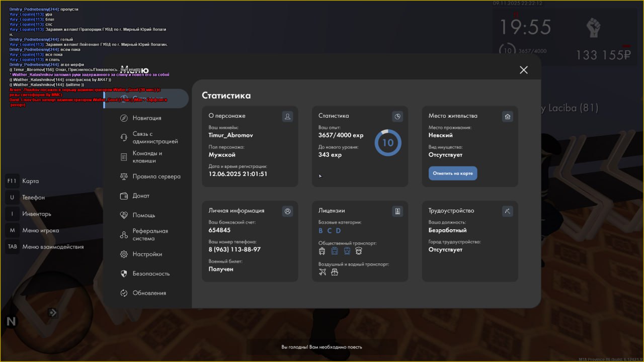Open the Помощь section

click(137, 215)
